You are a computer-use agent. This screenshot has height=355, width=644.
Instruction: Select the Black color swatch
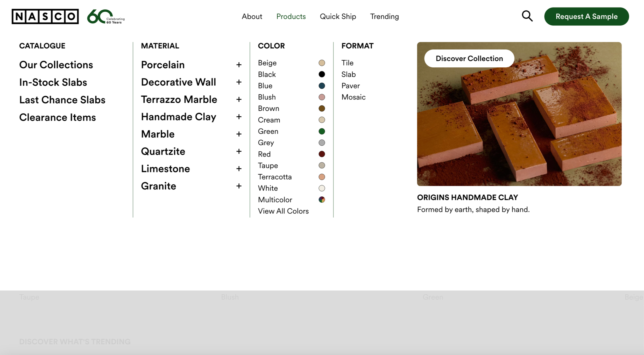[322, 74]
